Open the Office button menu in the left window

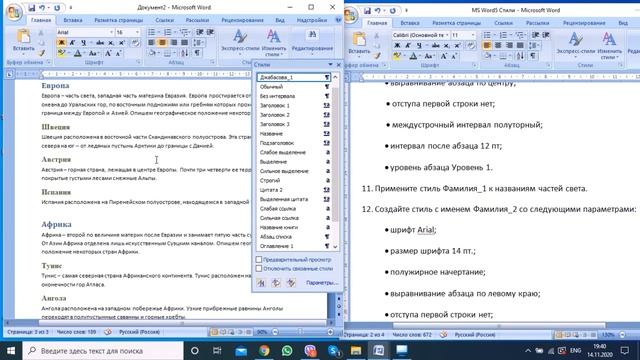(x=14, y=12)
